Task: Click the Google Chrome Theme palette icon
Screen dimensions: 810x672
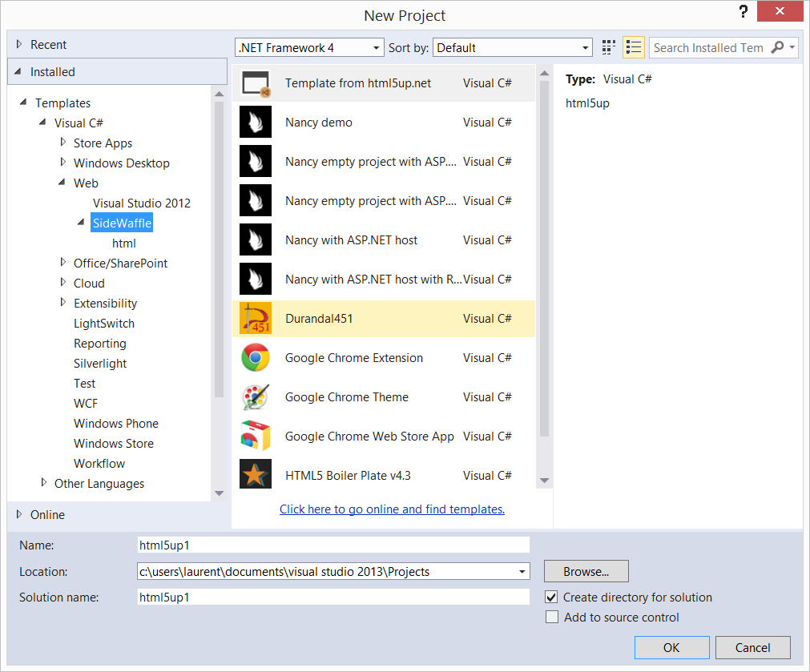Action: tap(256, 396)
